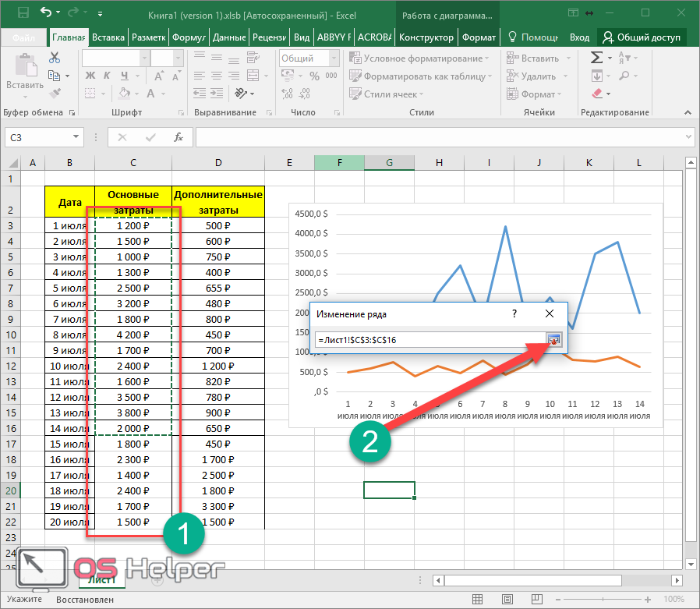Screen dimensions: 700x609
Task: Click the Undo arrow in the title bar
Action: (x=46, y=13)
